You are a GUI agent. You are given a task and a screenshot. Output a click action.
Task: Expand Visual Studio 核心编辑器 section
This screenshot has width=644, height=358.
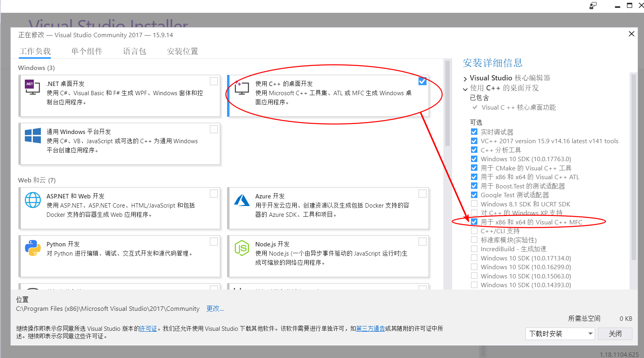(465, 78)
